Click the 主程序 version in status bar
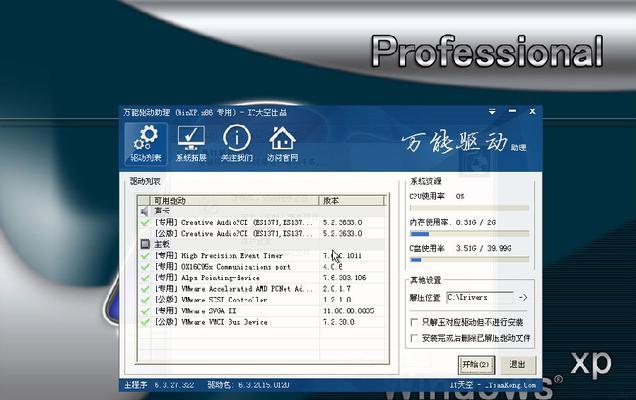636x400 pixels. pyautogui.click(x=159, y=385)
